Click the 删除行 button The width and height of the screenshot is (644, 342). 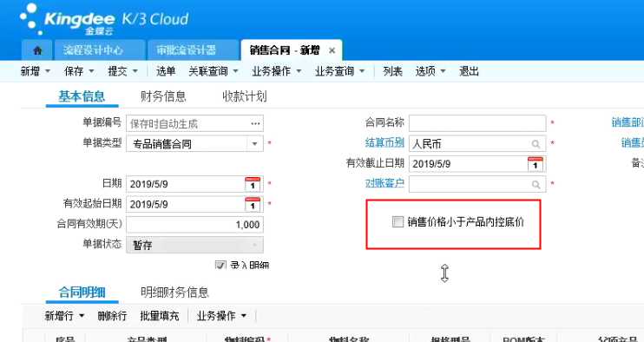point(112,316)
